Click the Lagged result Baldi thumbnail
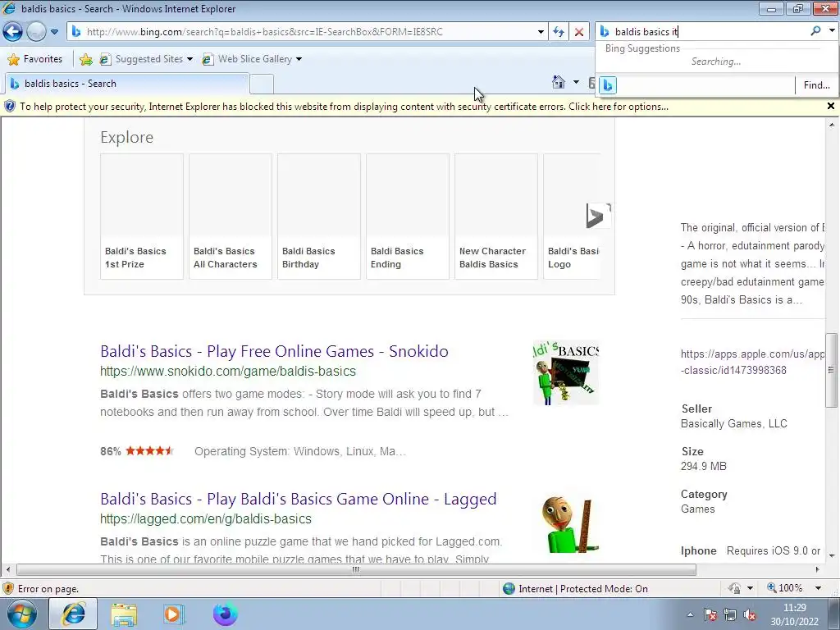840x630 pixels. coord(566,523)
